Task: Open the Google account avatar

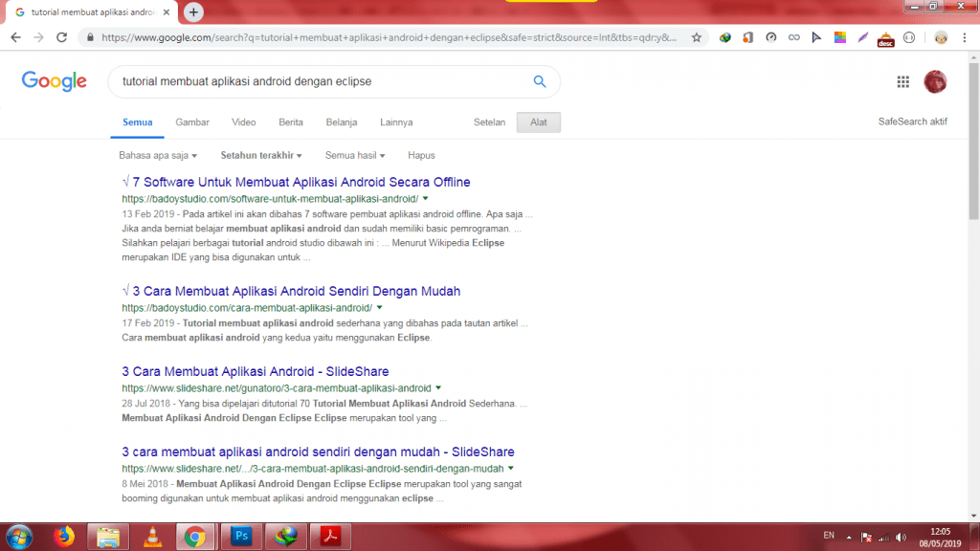Action: coord(935,82)
